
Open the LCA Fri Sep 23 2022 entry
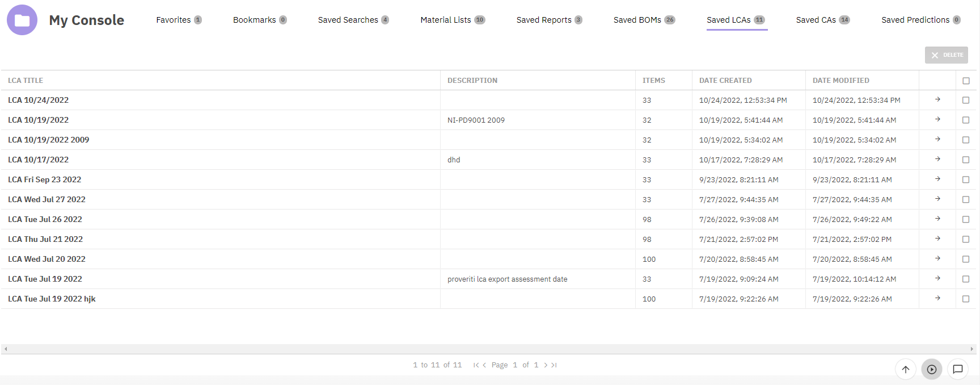[x=45, y=179]
